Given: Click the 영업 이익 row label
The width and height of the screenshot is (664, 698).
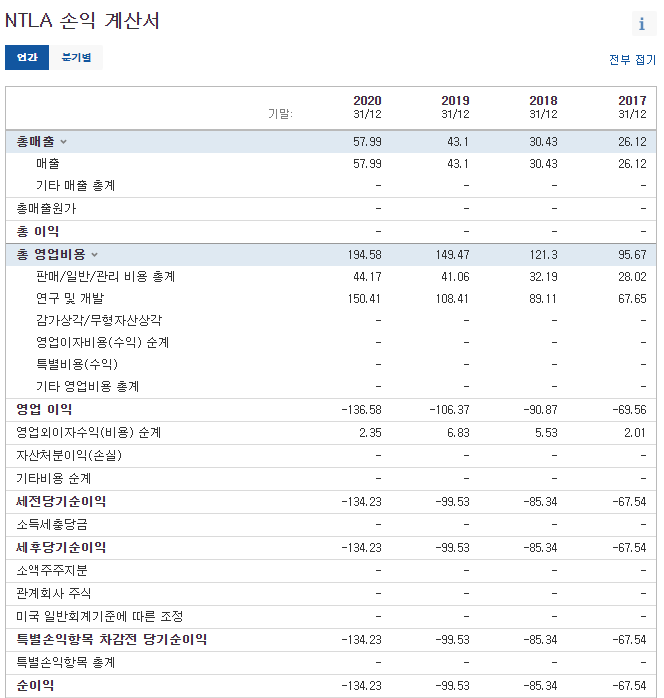Looking at the screenshot, I should point(44,410).
